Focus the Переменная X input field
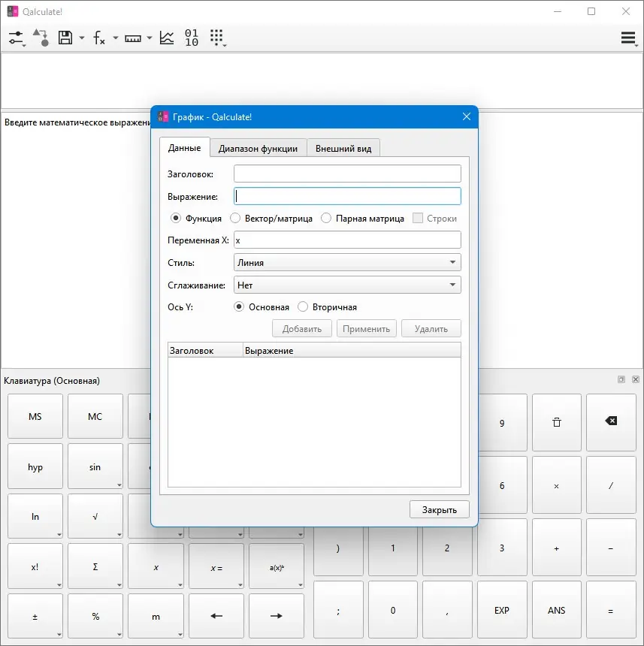The width and height of the screenshot is (644, 646). click(347, 240)
